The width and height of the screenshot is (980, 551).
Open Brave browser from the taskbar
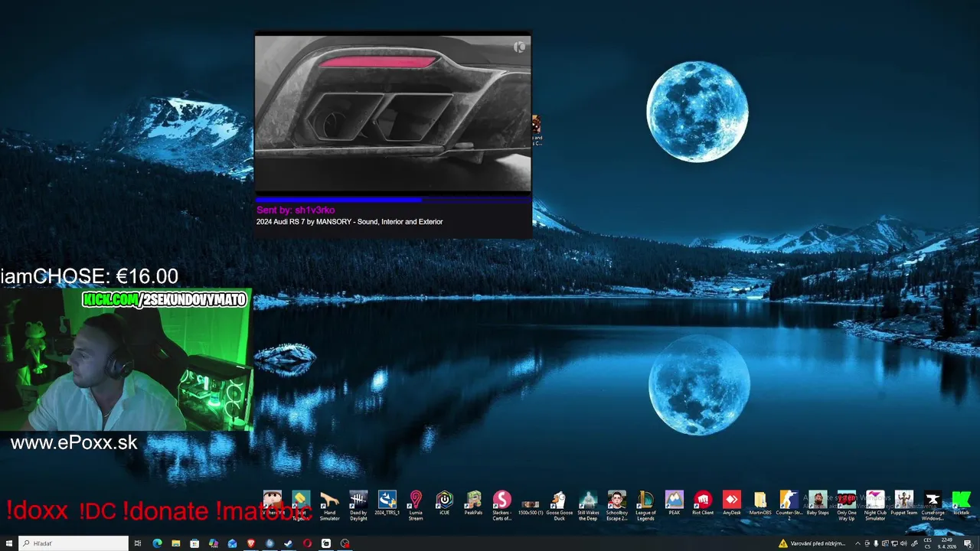click(x=251, y=543)
